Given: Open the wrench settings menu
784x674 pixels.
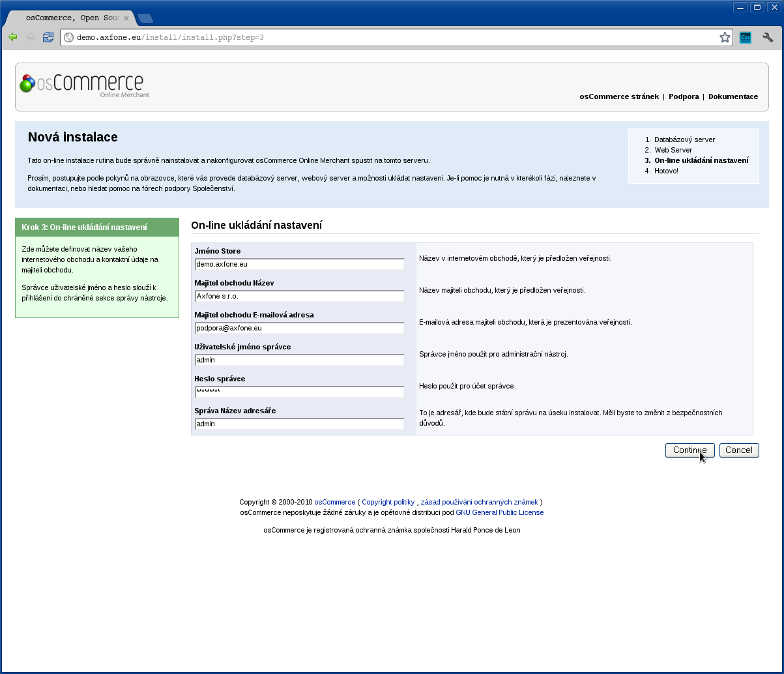Looking at the screenshot, I should (768, 37).
